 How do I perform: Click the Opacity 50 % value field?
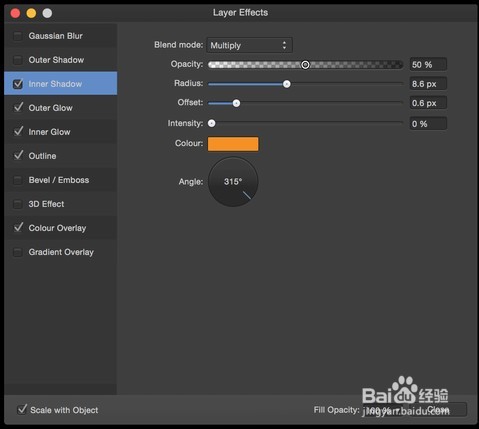point(428,64)
